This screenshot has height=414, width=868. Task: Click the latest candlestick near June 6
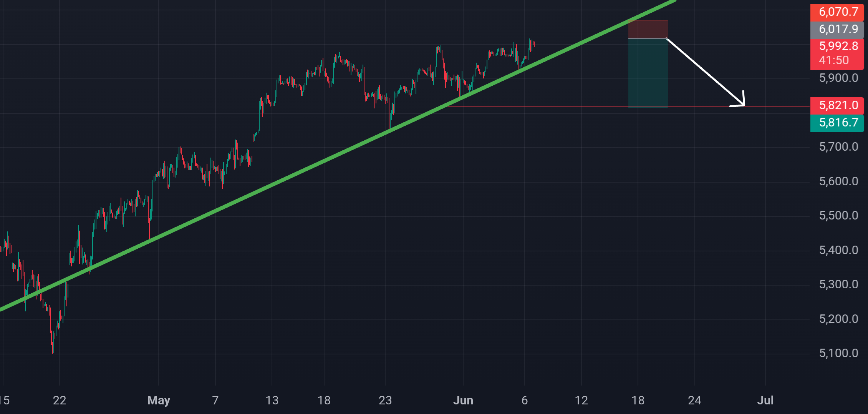534,44
